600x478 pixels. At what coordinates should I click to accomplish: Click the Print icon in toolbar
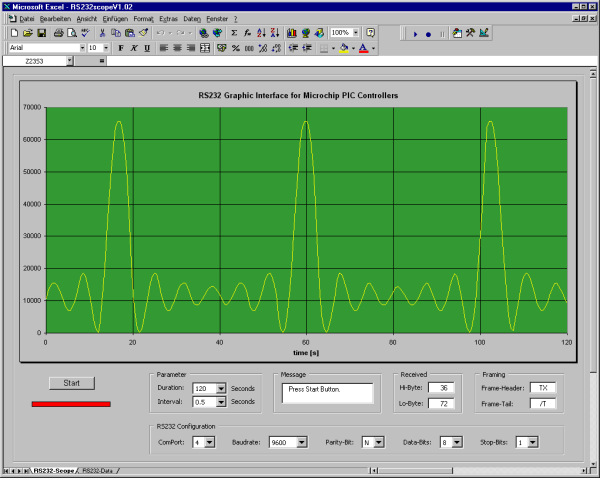pyautogui.click(x=59, y=33)
